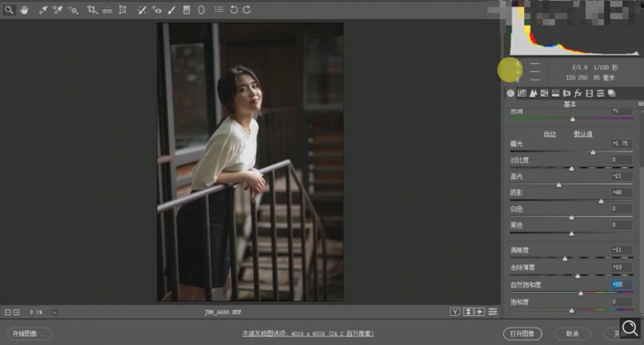644x345 pixels.
Task: Rotate image counterclockwise
Action: [x=233, y=10]
